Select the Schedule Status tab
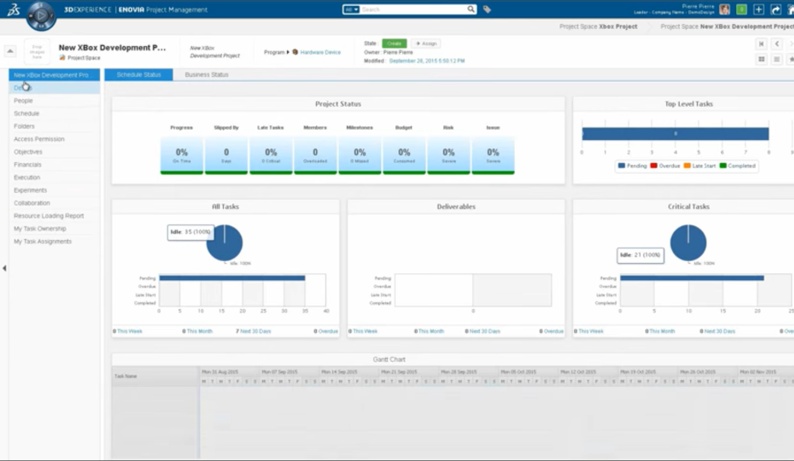This screenshot has width=794, height=461. pyautogui.click(x=139, y=74)
